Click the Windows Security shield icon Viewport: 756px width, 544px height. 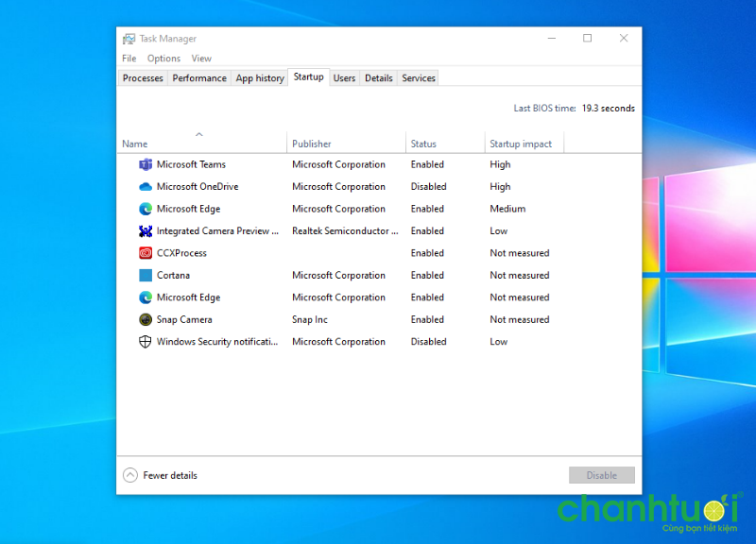coord(146,342)
